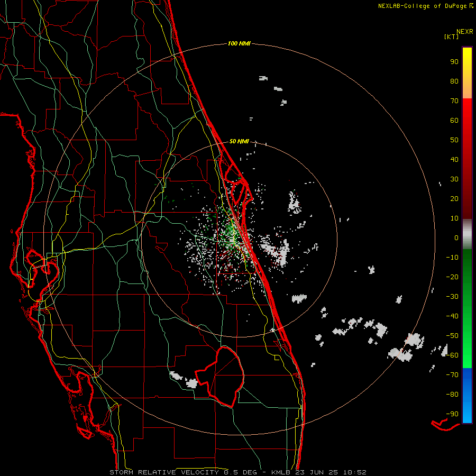
Task: Click the [KT] units label
Action: coord(451,36)
